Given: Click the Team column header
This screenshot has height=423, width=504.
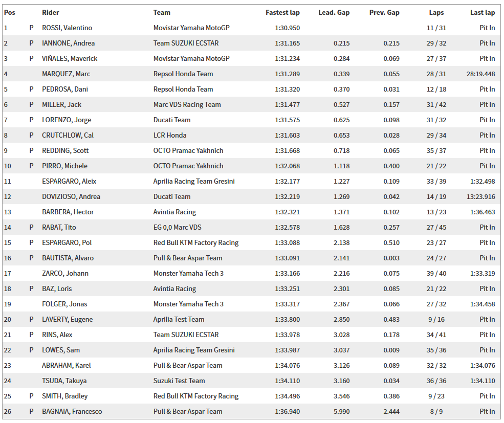Looking at the screenshot, I should tap(162, 12).
